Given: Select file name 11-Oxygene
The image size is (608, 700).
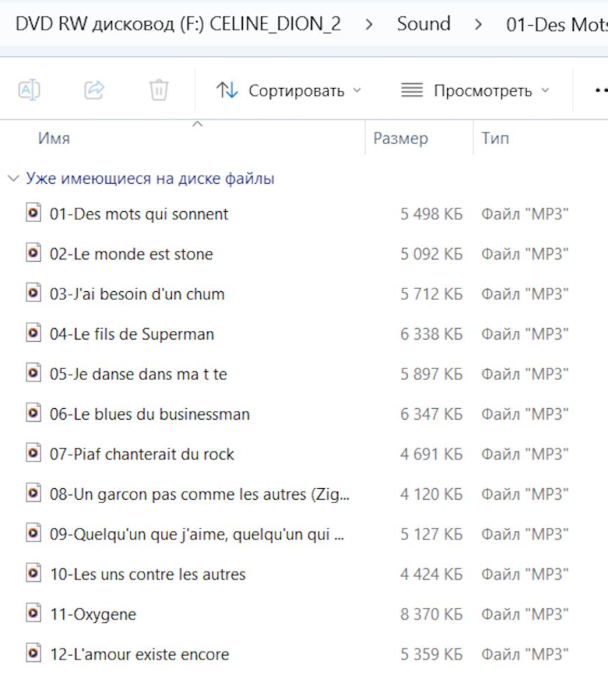Looking at the screenshot, I should click(93, 615).
